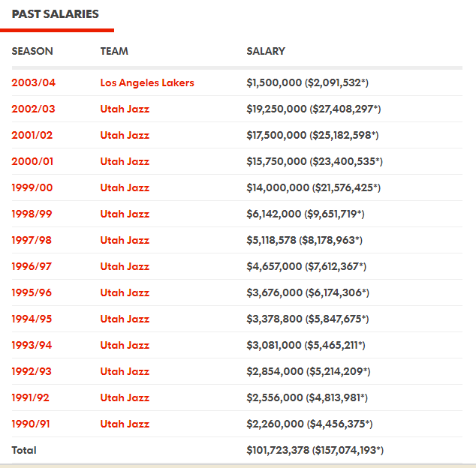Open the 1998/99 season link
The width and height of the screenshot is (476, 468).
pos(32,214)
